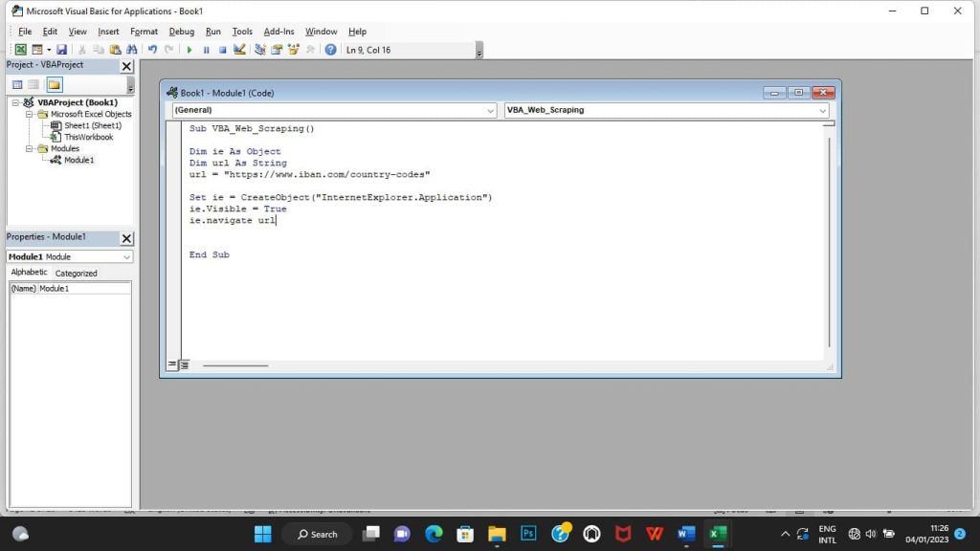
Task: Click the View Code icon in the Project pane
Action: 17,84
